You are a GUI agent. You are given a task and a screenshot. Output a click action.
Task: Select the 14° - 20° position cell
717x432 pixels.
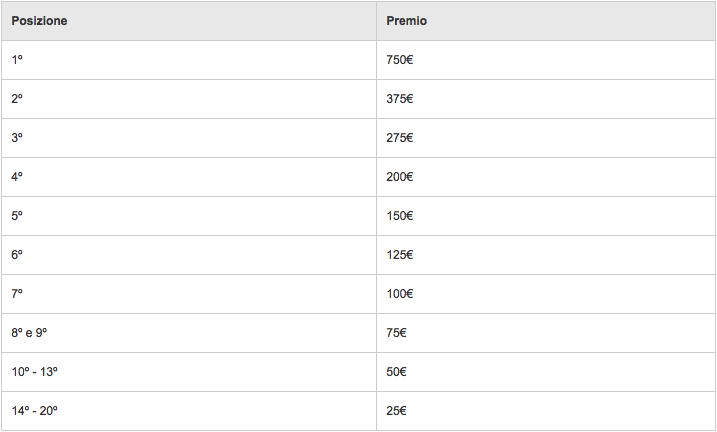pos(188,411)
